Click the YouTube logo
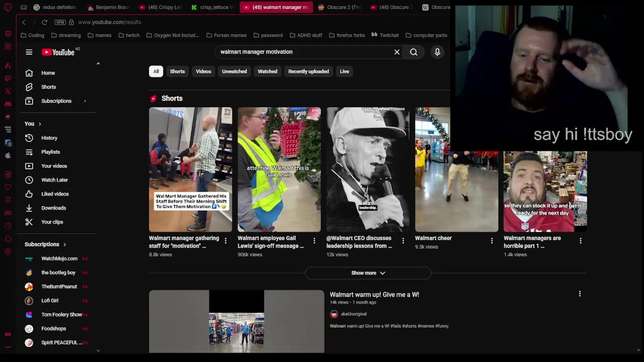 [58, 52]
